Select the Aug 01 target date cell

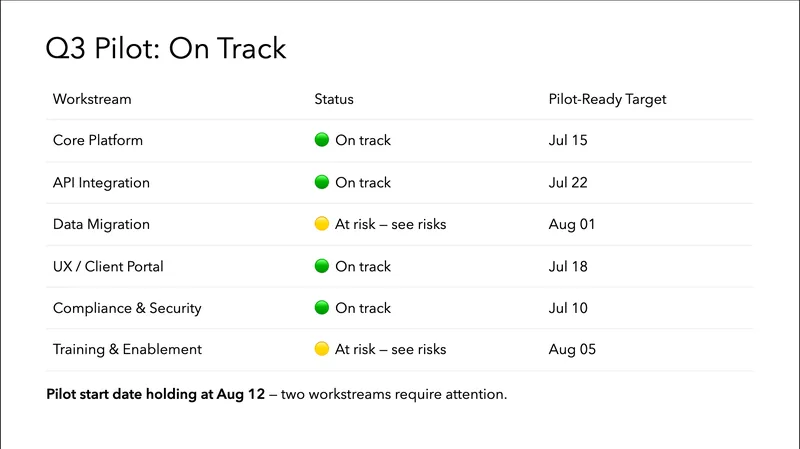pos(572,224)
